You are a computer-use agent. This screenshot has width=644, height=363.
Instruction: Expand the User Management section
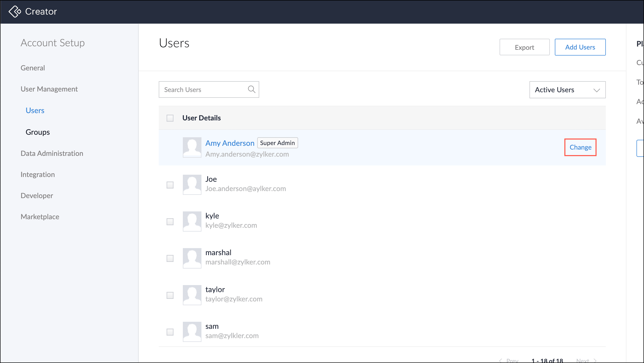tap(49, 89)
